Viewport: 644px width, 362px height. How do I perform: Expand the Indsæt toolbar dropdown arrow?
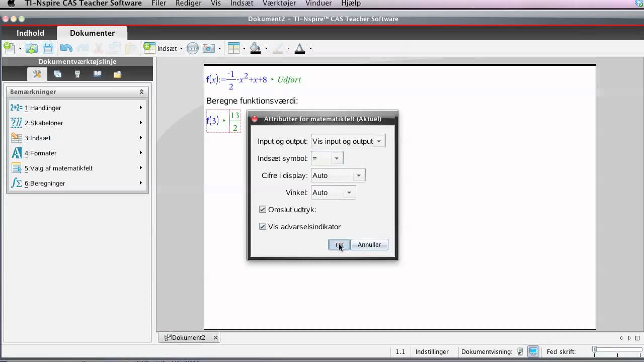[181, 49]
